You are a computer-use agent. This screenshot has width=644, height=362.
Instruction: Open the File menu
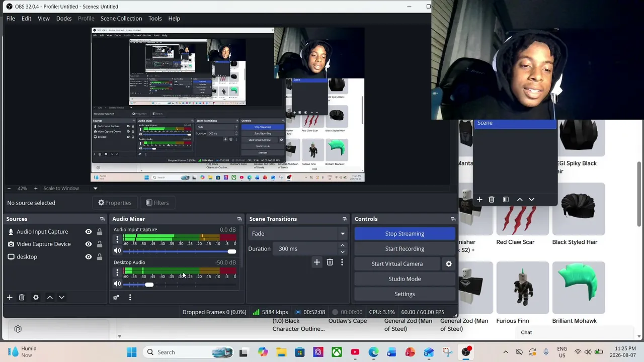click(x=11, y=19)
